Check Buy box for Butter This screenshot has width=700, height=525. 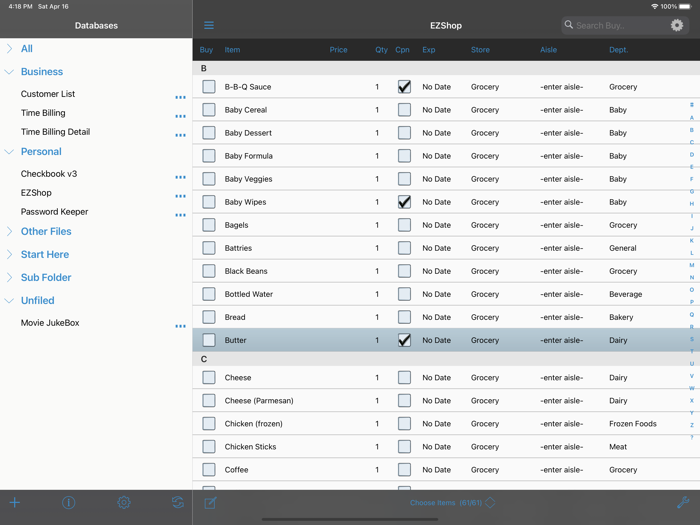(208, 340)
